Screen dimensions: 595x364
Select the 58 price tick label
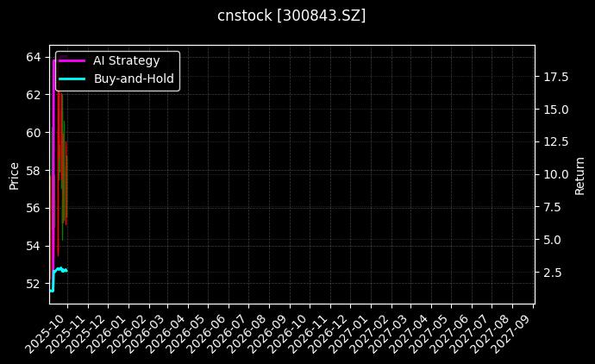pyautogui.click(x=33, y=171)
